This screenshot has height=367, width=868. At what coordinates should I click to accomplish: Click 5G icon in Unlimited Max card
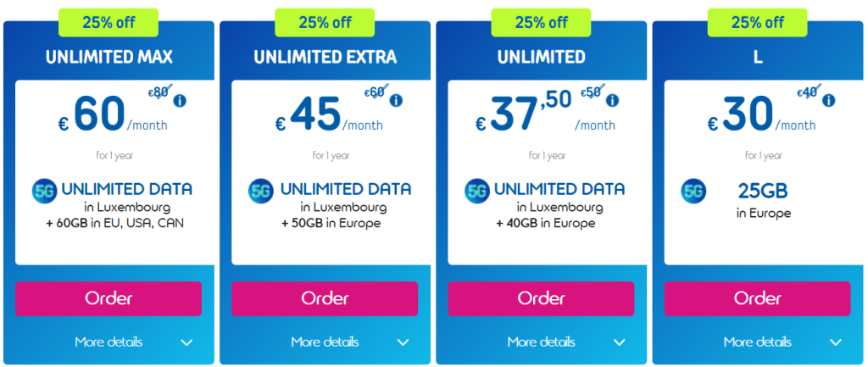point(44,191)
